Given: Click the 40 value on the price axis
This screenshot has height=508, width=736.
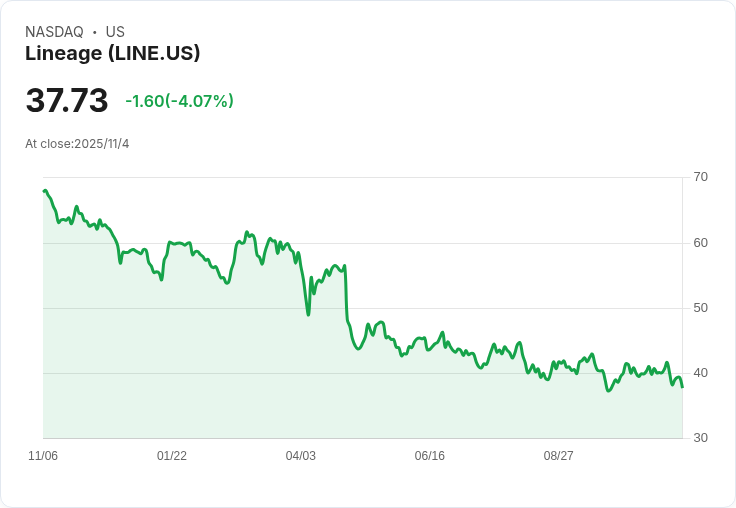Looking at the screenshot, I should click(700, 373).
